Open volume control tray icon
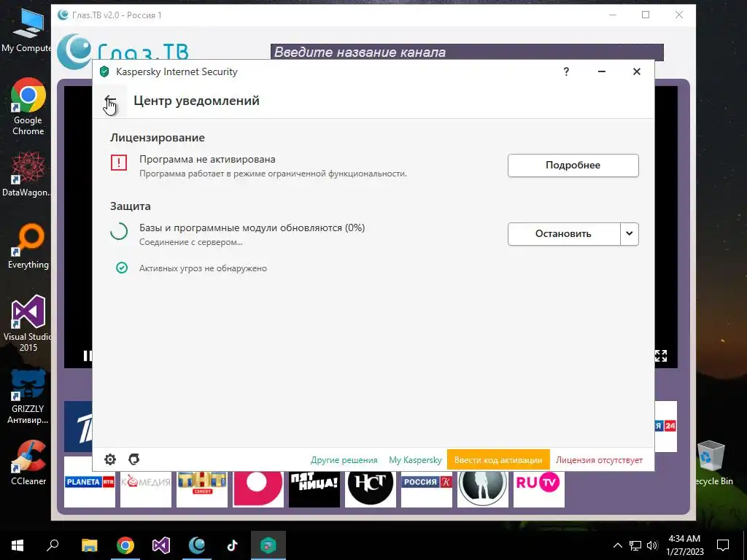This screenshot has height=560, width=747. [x=653, y=545]
